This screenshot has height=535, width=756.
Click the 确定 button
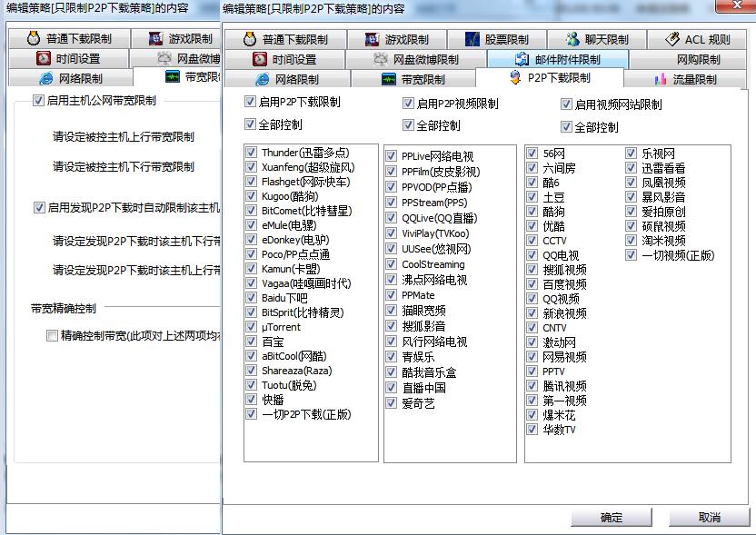[612, 518]
